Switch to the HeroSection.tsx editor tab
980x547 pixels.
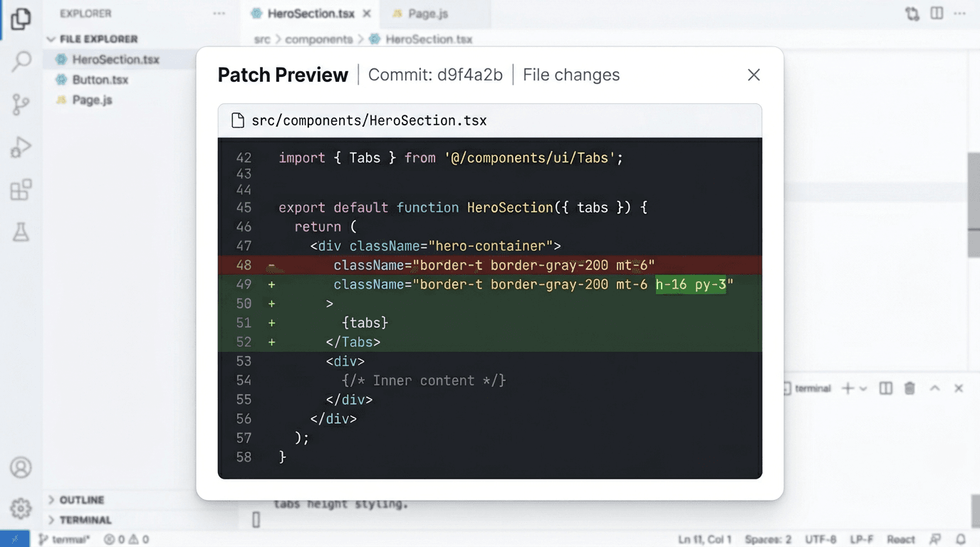pos(311,14)
